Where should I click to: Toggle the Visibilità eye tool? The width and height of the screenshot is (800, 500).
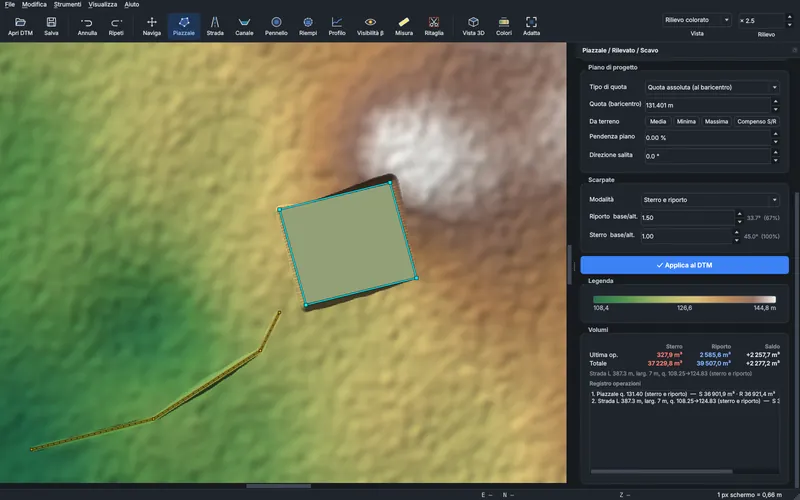370,26
